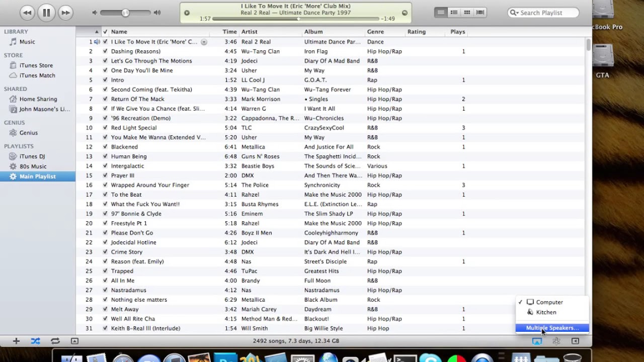Toggle repeat in bottom bar
644x362 pixels.
pyautogui.click(x=55, y=341)
